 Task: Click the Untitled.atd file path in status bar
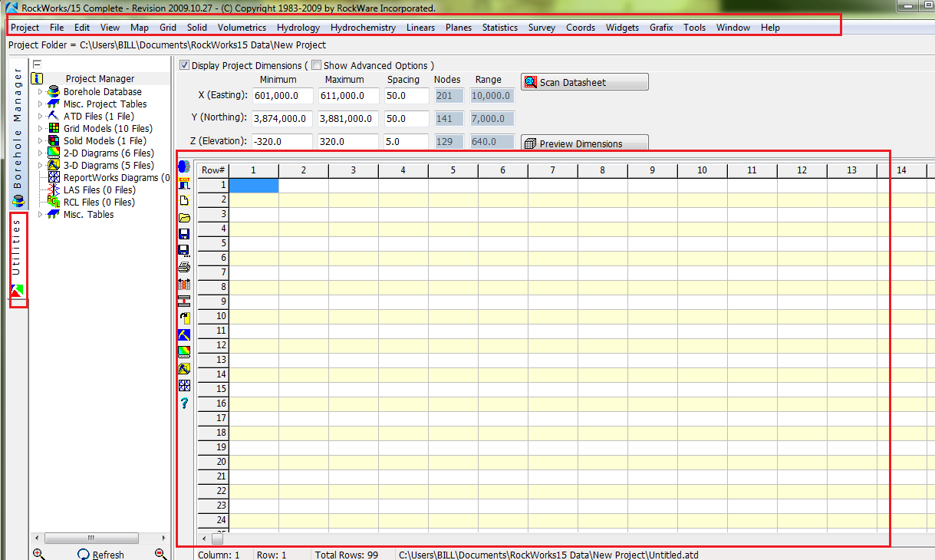(548, 555)
